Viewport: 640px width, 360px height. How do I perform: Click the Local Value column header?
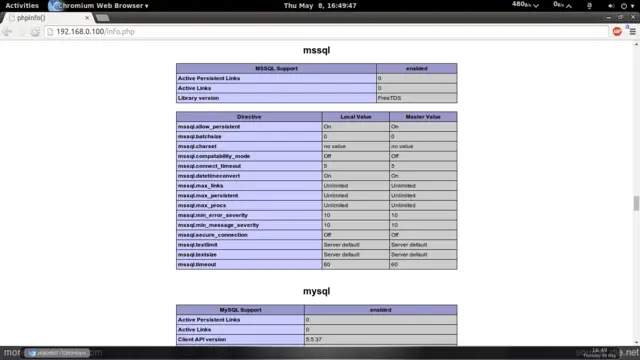click(x=356, y=117)
